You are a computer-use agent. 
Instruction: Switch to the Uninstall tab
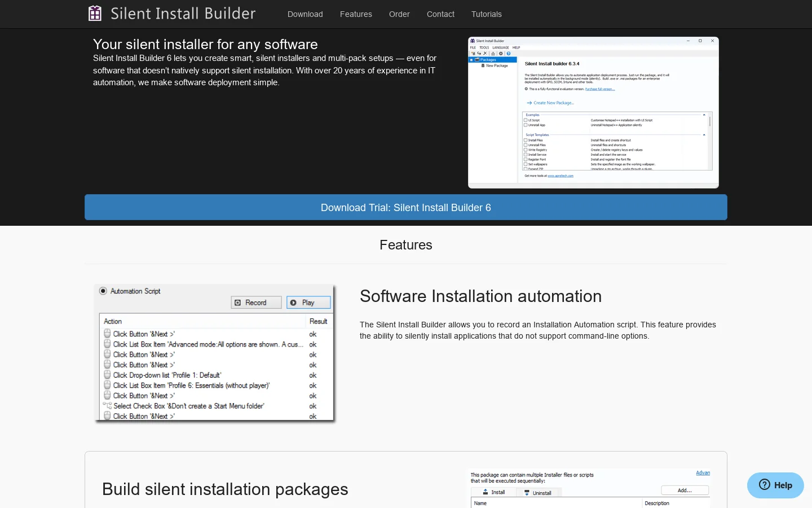(x=538, y=493)
